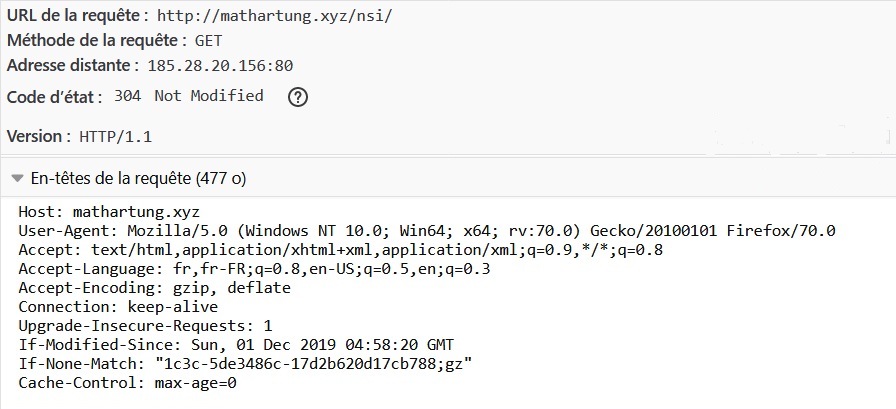Click the Code d'état label
Image resolution: width=896 pixels, height=409 pixels.
(55, 97)
